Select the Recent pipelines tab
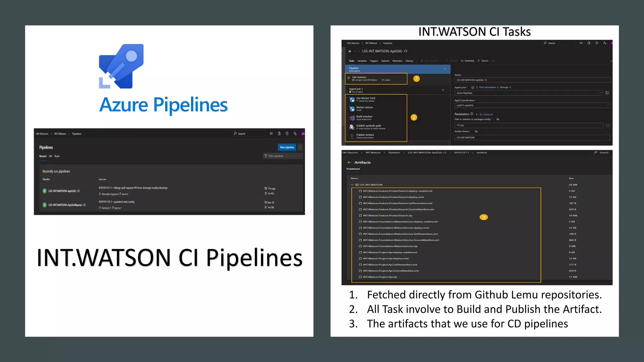This screenshot has height=362, width=644. 43,156
